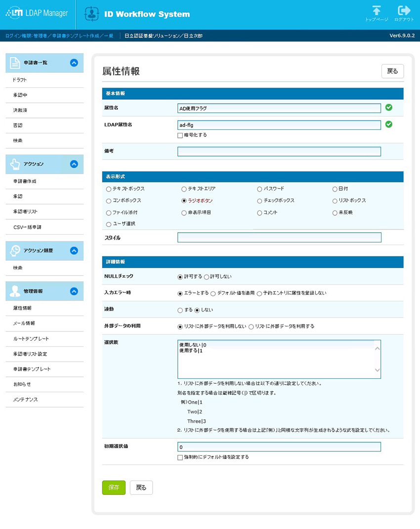Click the back button at top right
Screen dimensions: 420x529
point(392,71)
